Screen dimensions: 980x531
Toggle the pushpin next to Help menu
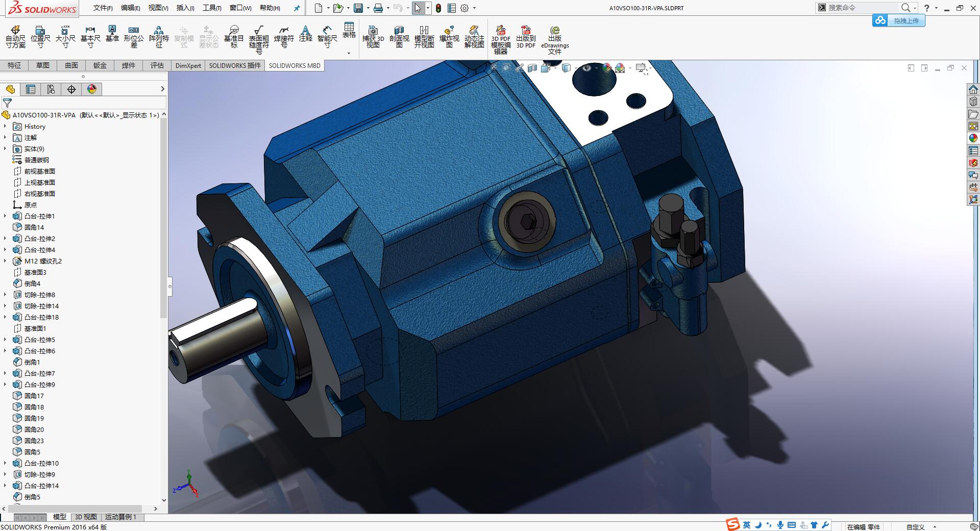click(297, 8)
